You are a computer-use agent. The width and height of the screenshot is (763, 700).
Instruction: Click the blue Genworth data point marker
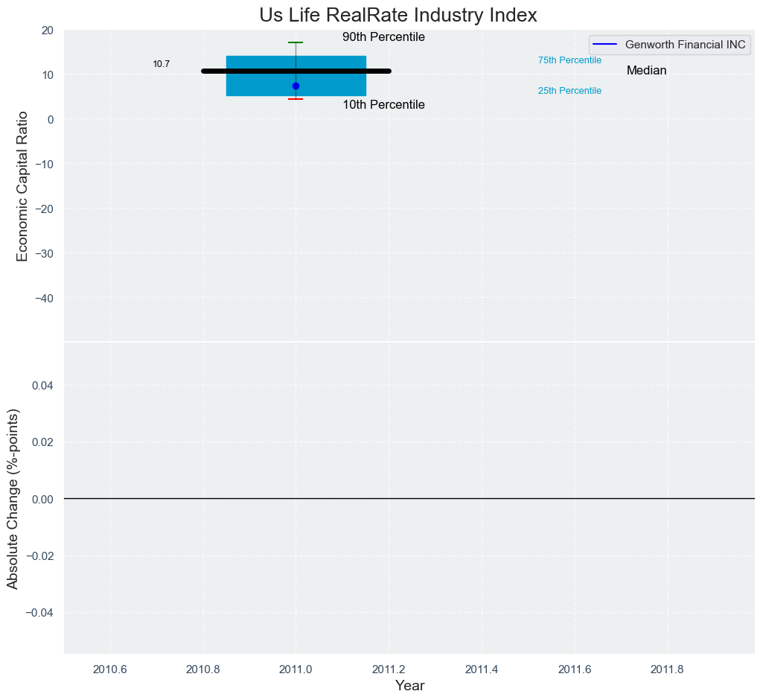296,86
